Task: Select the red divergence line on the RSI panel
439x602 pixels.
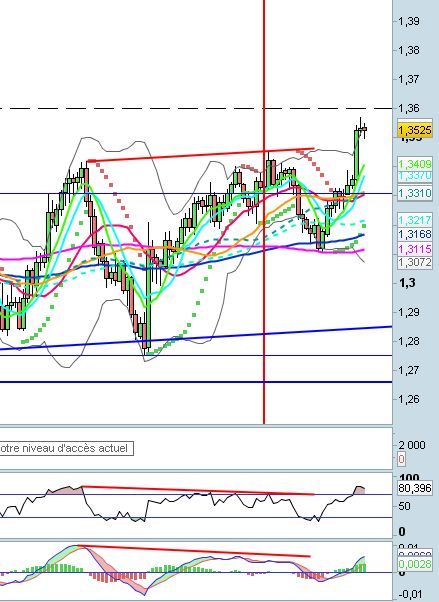Action: click(198, 491)
